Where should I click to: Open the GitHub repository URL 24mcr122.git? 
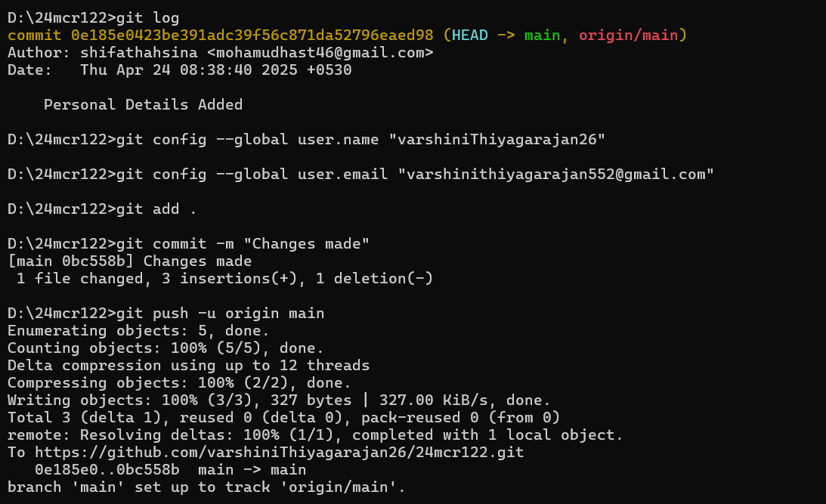pos(279,453)
